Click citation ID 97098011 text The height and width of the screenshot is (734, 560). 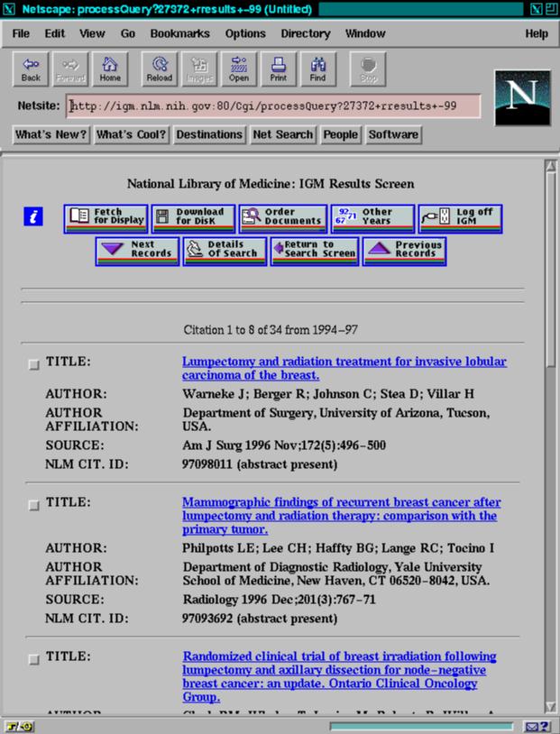coord(207,464)
